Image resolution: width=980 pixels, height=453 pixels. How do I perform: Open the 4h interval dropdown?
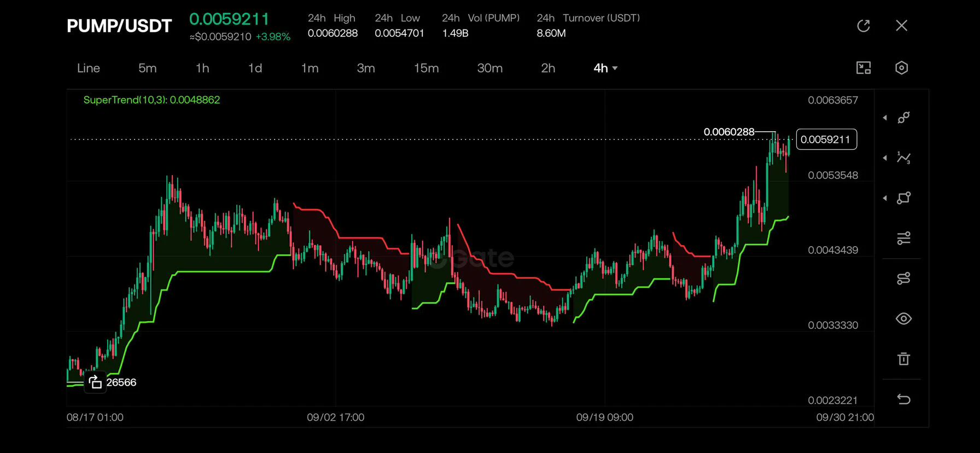pyautogui.click(x=605, y=68)
